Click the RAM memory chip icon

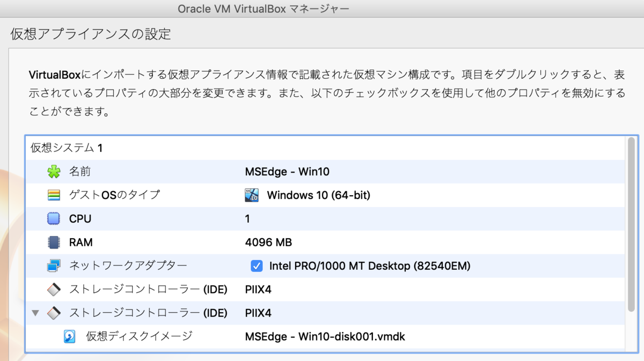click(54, 242)
